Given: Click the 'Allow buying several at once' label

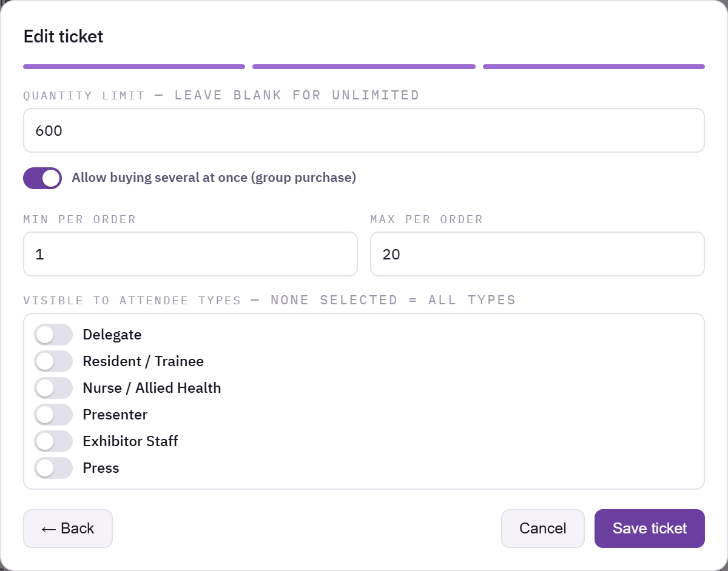Looking at the screenshot, I should click(x=214, y=178).
